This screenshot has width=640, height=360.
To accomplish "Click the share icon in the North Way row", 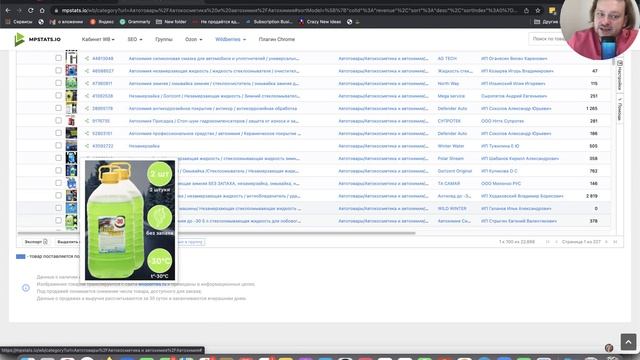I will [x=87, y=83].
